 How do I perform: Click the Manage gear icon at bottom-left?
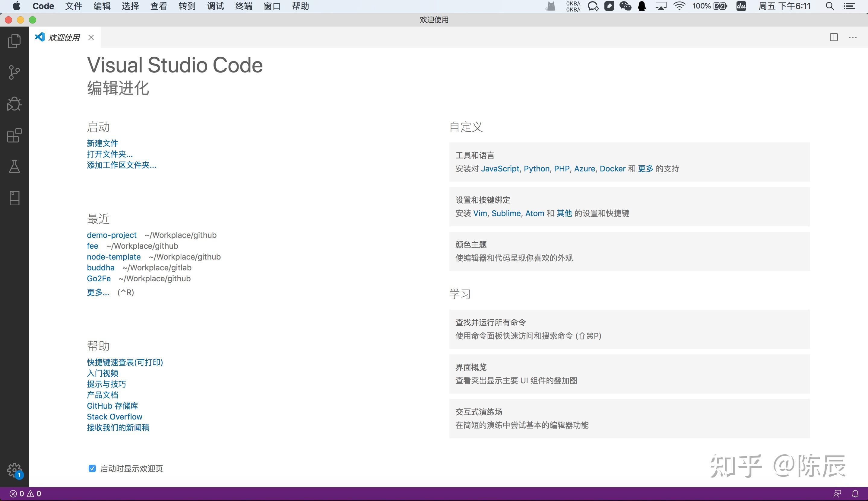pyautogui.click(x=14, y=469)
